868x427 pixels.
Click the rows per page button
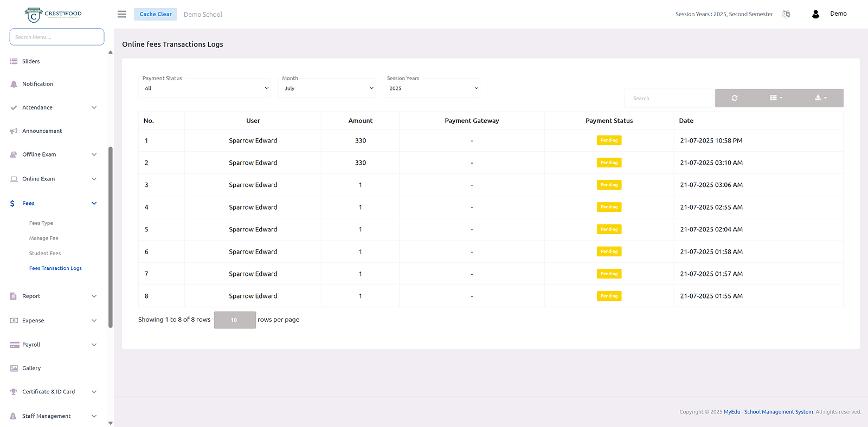point(234,320)
